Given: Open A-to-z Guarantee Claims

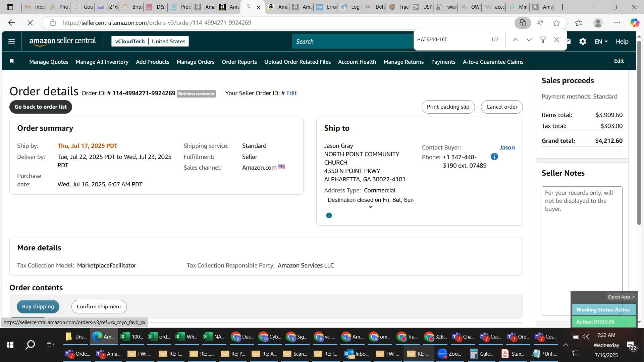Looking at the screenshot, I should click(493, 62).
